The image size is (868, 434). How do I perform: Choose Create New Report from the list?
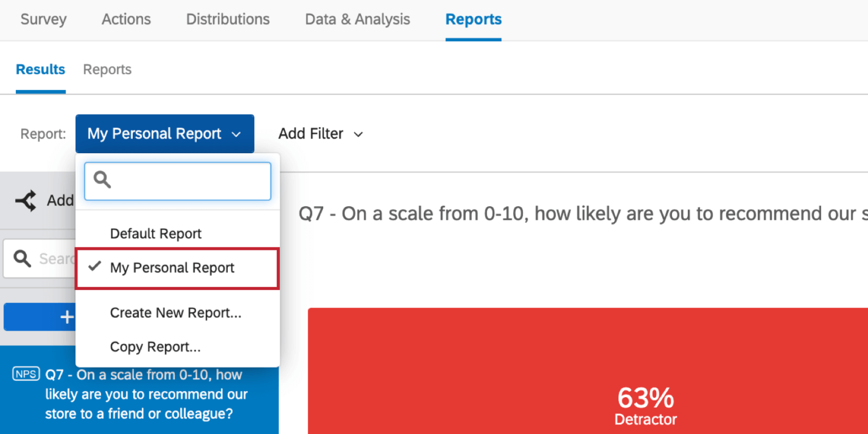(x=176, y=313)
